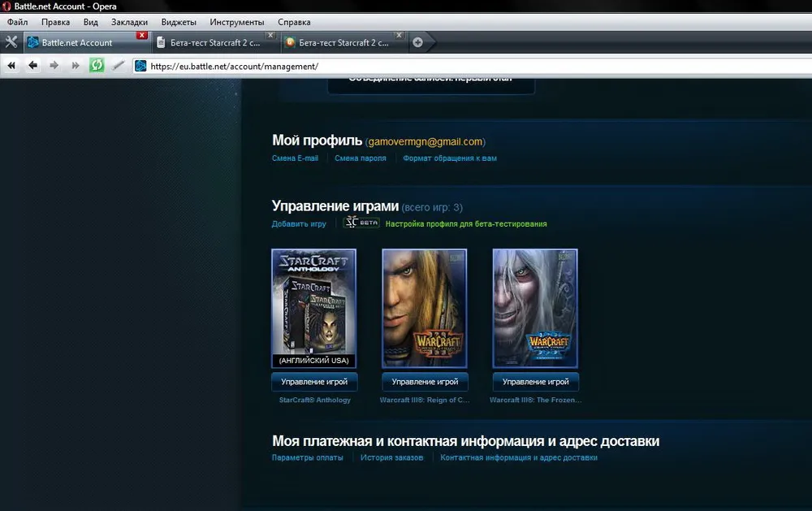Click the forward arrow button
This screenshot has height=511, width=812.
54,66
